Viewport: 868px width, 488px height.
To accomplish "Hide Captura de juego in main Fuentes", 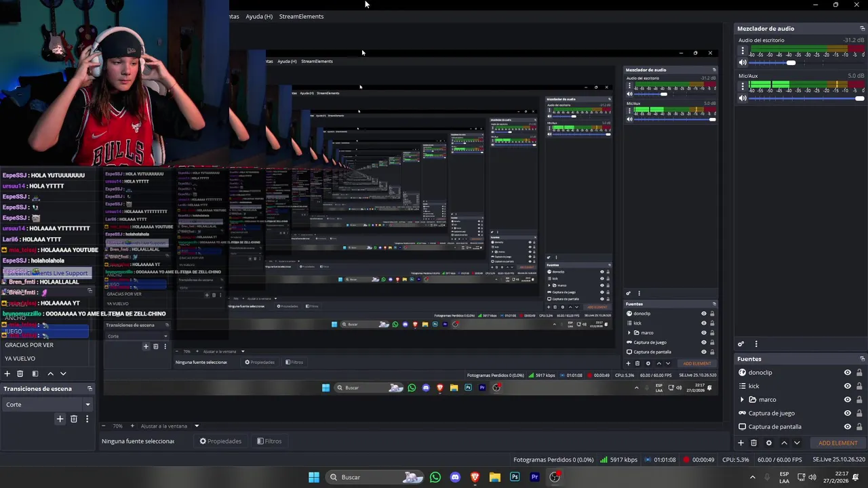I will [848, 413].
